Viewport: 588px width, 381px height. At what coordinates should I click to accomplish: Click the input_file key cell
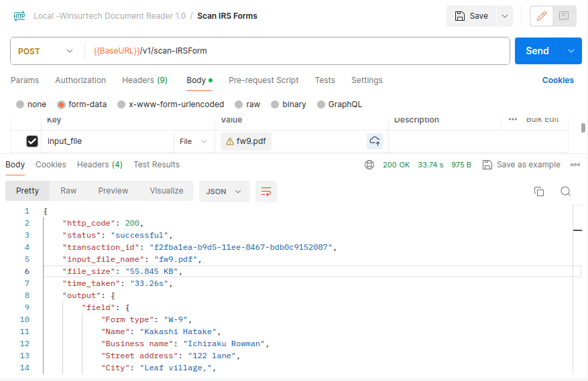click(107, 141)
